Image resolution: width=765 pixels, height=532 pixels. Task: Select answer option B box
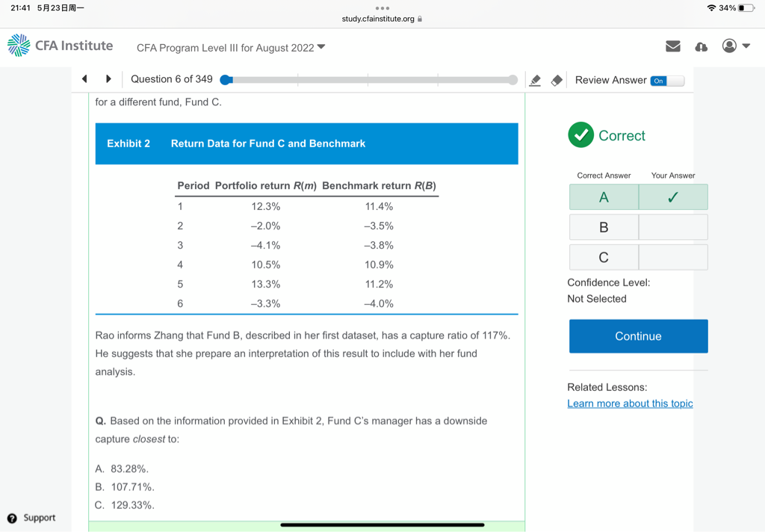[604, 227]
